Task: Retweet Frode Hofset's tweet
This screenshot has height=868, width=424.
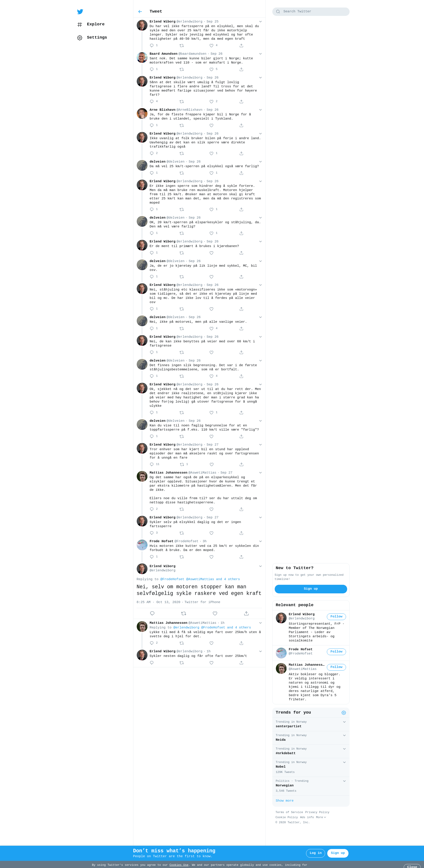Action: pos(182,557)
